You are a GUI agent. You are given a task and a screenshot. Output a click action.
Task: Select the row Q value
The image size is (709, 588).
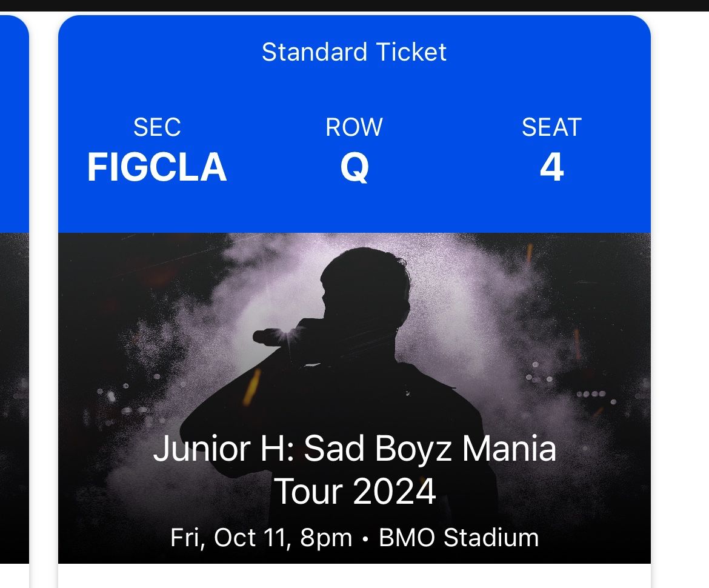pyautogui.click(x=354, y=167)
